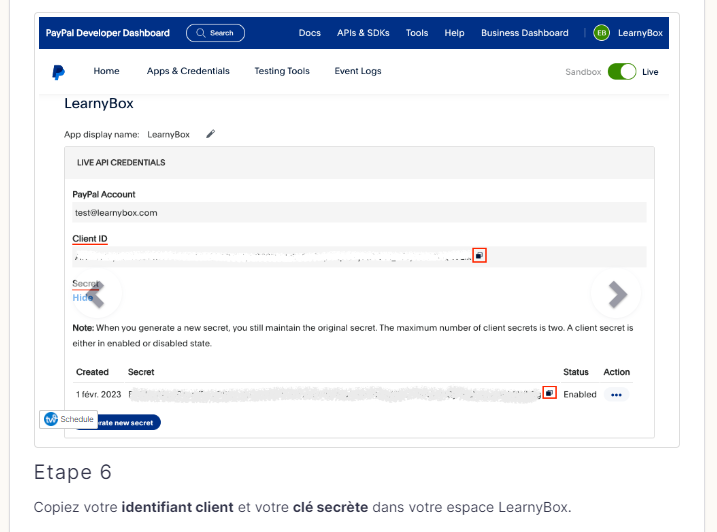The width and height of the screenshot is (717, 532).
Task: Open the Event Logs tab
Action: click(x=357, y=72)
